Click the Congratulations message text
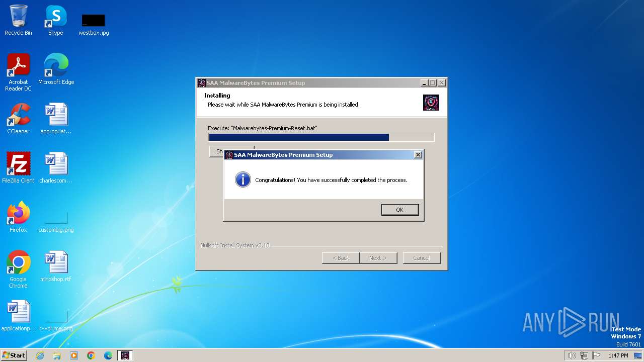 (331, 180)
